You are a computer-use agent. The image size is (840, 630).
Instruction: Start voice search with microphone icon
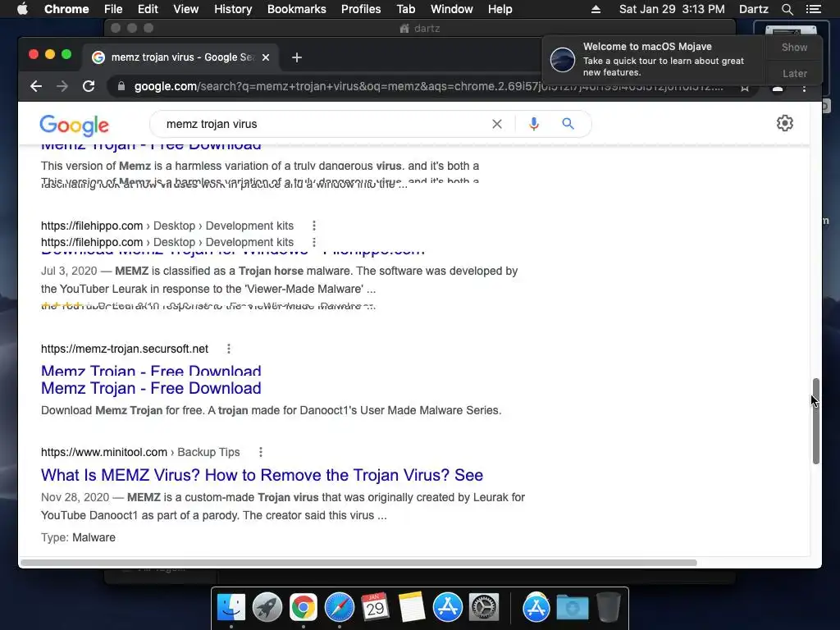coord(533,125)
